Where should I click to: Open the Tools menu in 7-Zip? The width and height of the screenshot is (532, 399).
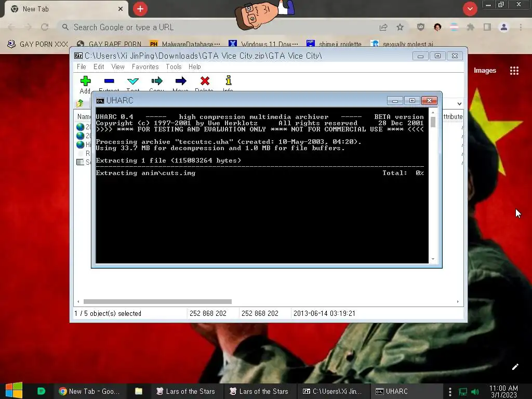tap(174, 66)
